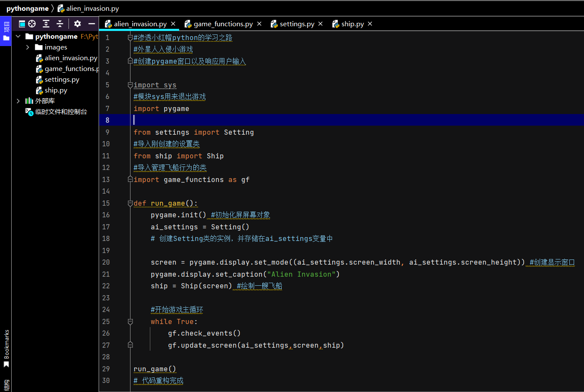The width and height of the screenshot is (584, 392).
Task: Open the Bookmarks tool window
Action: [x=6, y=349]
